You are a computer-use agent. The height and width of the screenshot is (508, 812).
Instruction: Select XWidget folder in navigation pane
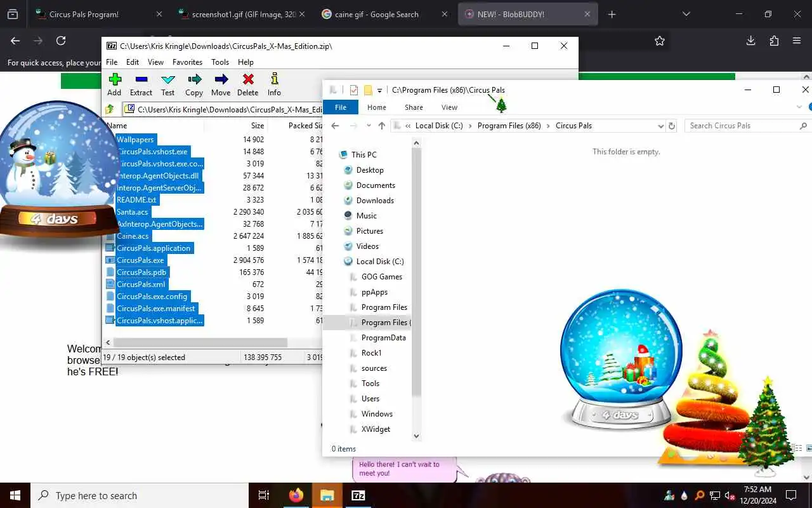[x=376, y=429]
